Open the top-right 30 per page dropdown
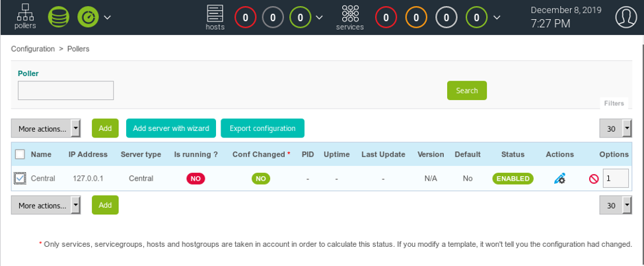The width and height of the screenshot is (644, 266). [x=615, y=128]
